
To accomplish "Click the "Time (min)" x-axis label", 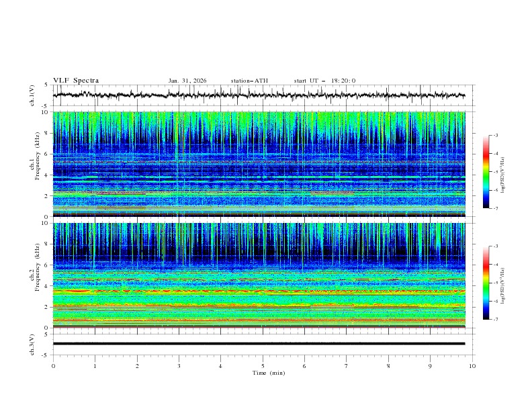I will (269, 373).
